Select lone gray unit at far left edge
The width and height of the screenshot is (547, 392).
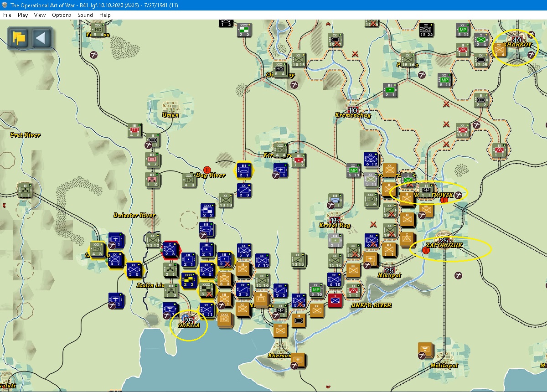(x=25, y=190)
